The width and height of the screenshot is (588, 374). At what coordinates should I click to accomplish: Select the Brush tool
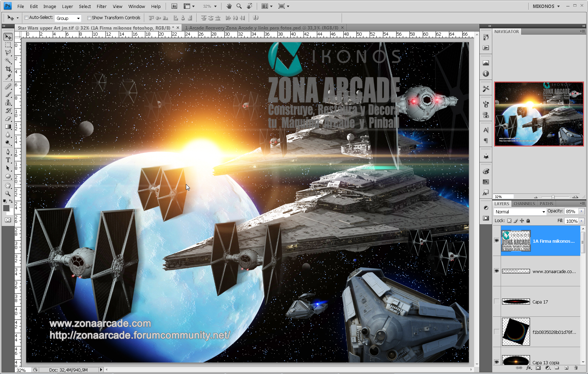8,94
